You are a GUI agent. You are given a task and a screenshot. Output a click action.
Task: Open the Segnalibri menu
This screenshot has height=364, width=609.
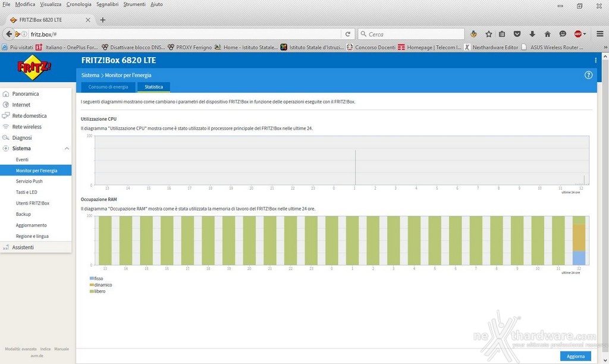tap(108, 4)
